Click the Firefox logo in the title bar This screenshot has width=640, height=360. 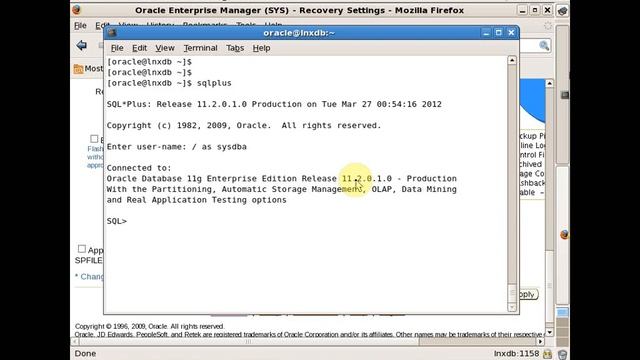pyautogui.click(x=77, y=10)
